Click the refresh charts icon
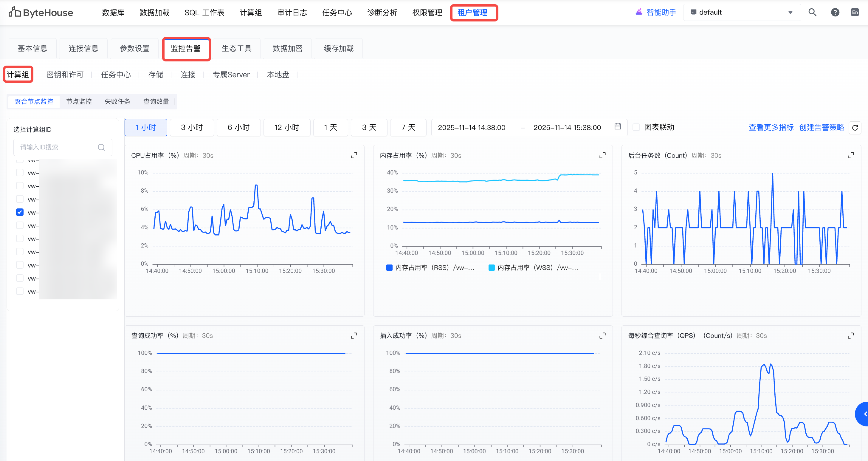The width and height of the screenshot is (868, 461). pyautogui.click(x=855, y=128)
